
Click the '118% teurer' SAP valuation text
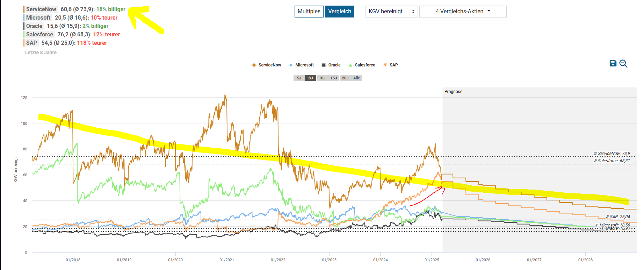92,43
